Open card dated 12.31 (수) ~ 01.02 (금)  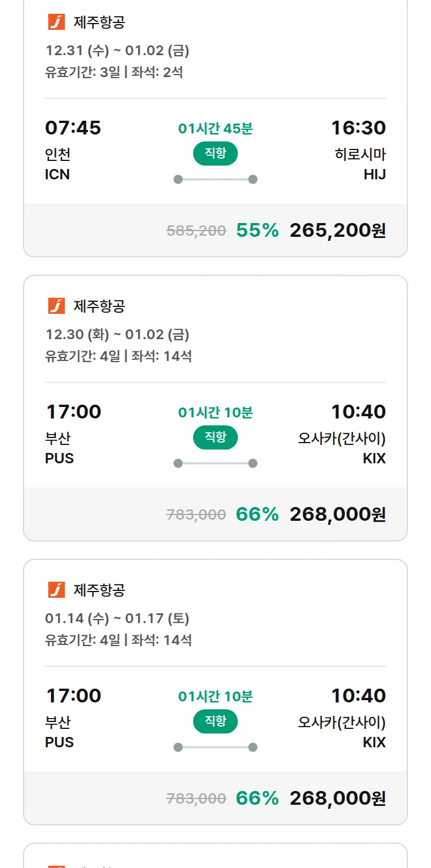117,51
